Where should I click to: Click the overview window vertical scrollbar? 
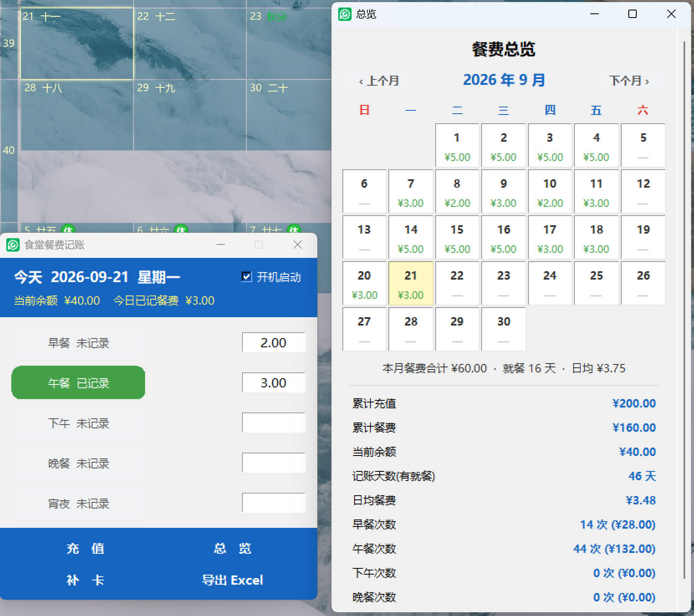coord(684,309)
